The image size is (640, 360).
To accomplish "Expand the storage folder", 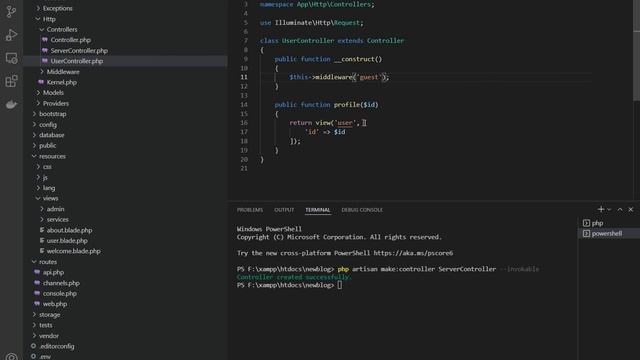I will (49, 315).
